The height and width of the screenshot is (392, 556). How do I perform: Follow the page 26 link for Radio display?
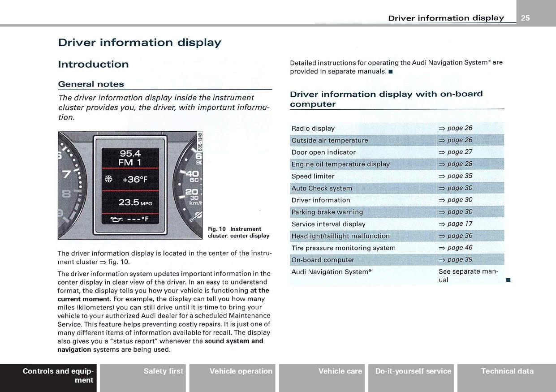click(455, 128)
